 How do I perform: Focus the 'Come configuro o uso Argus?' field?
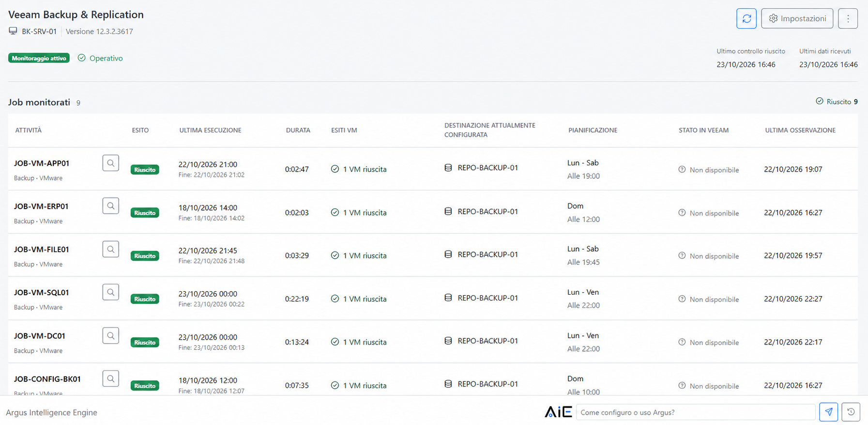pos(696,412)
